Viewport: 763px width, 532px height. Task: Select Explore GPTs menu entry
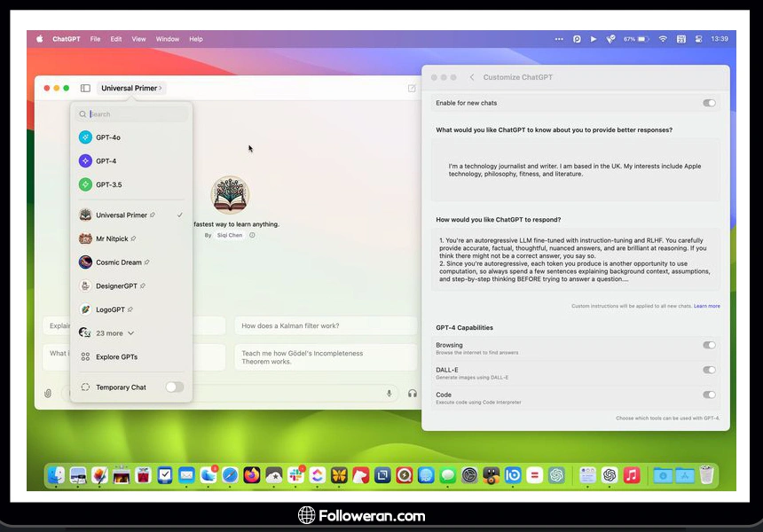click(116, 357)
